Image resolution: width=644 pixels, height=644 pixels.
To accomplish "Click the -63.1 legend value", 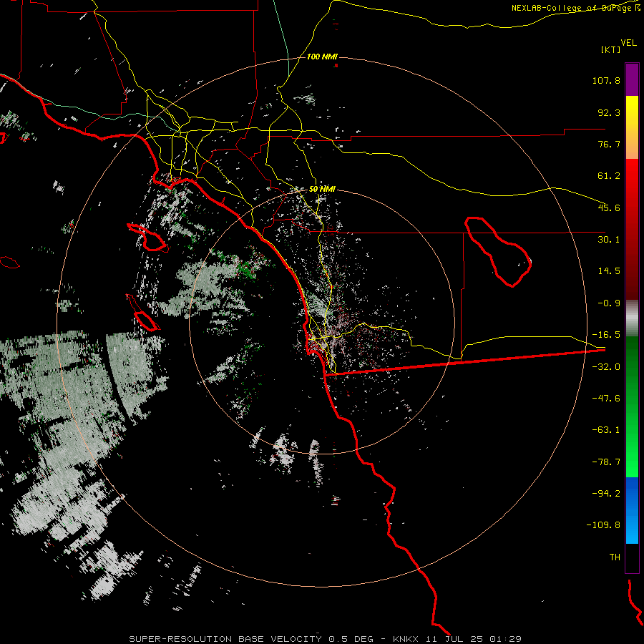I will click(x=606, y=430).
